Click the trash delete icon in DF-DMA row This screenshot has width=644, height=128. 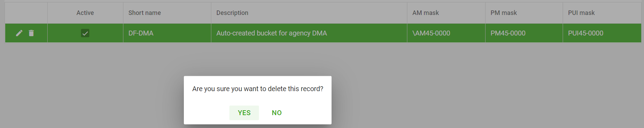pos(31,33)
